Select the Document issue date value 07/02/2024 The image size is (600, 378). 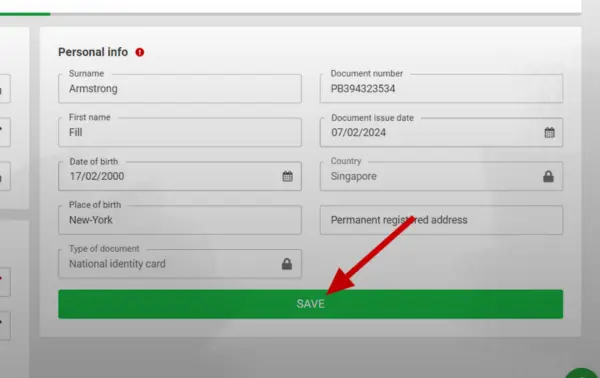point(359,133)
